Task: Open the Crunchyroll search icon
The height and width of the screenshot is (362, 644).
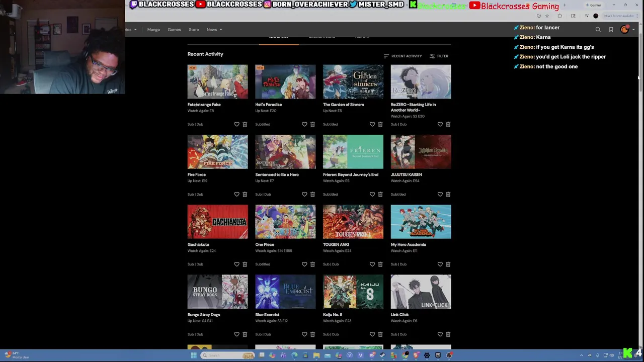Action: (598, 30)
